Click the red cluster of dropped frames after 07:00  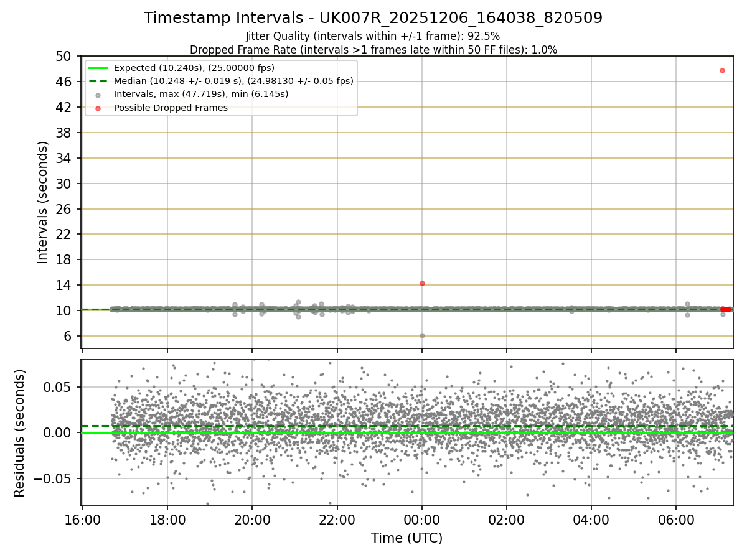coord(725,309)
